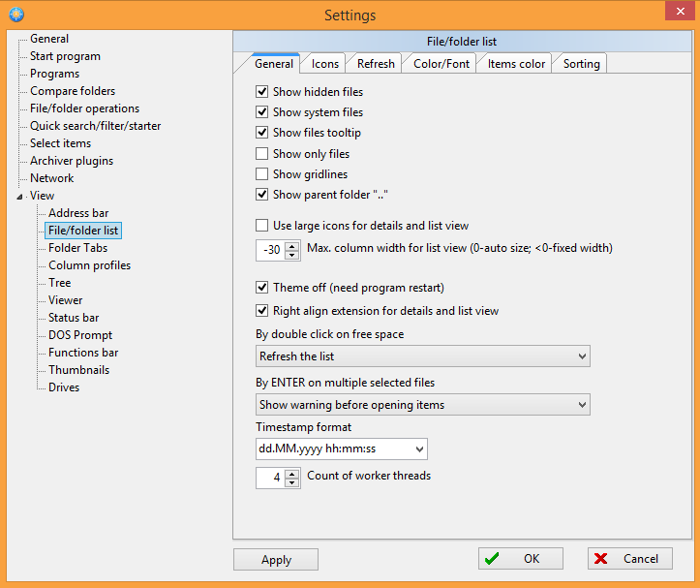Image resolution: width=700 pixels, height=588 pixels.
Task: Click the green checkmark OK button
Action: 520,559
